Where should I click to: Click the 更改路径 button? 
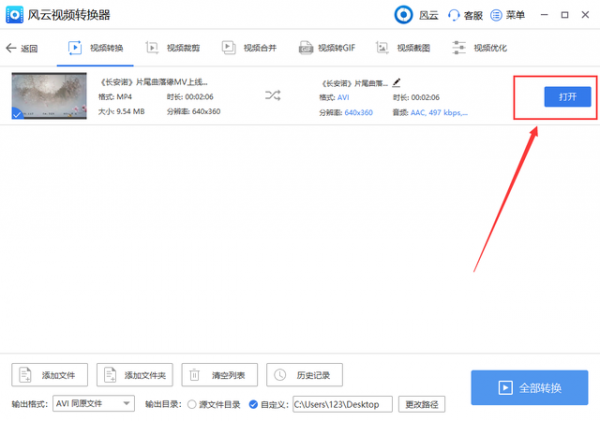click(x=422, y=405)
